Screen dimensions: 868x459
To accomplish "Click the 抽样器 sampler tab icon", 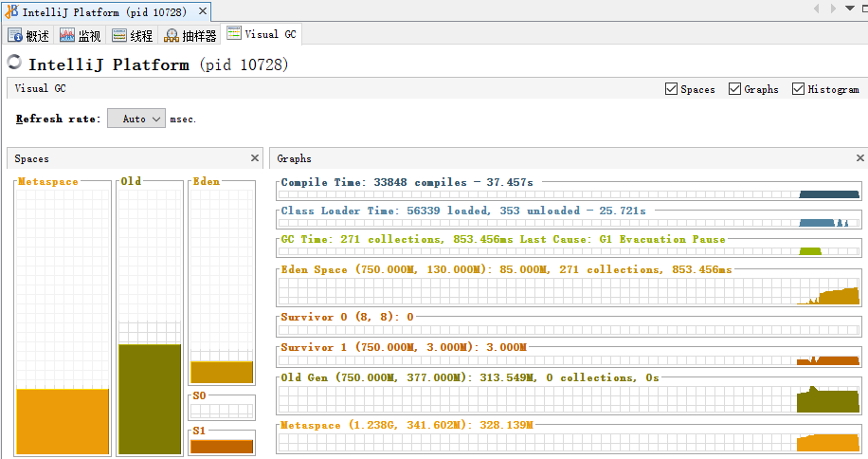I will coord(172,36).
